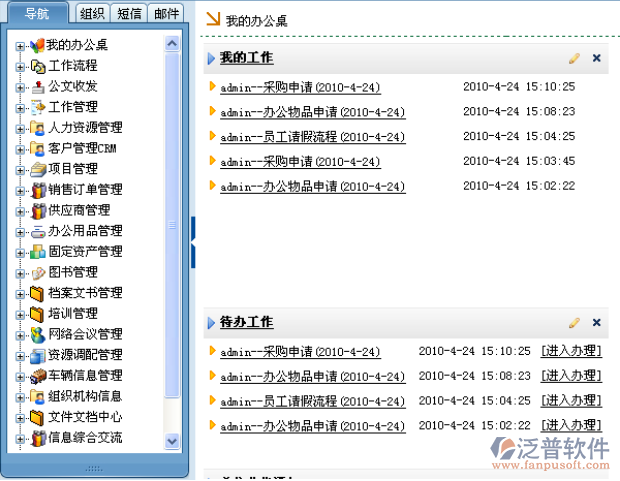Expand the 客户管理CRM tree node

pos(21,149)
